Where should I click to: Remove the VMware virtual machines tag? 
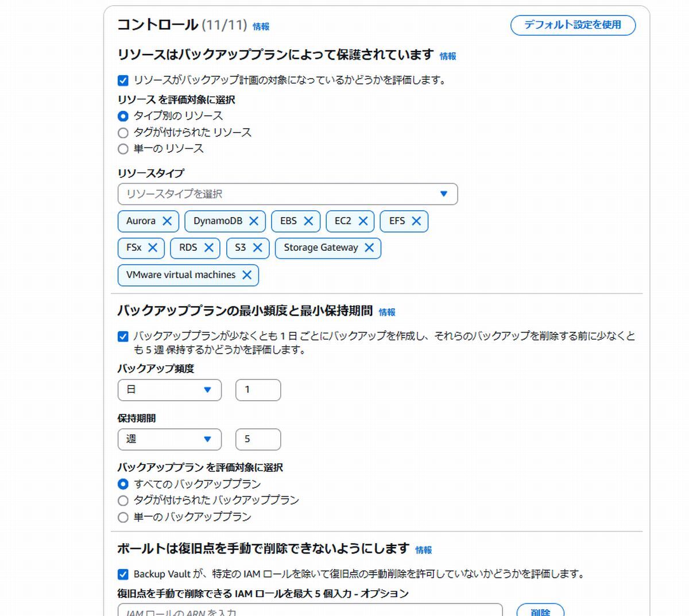(x=247, y=275)
